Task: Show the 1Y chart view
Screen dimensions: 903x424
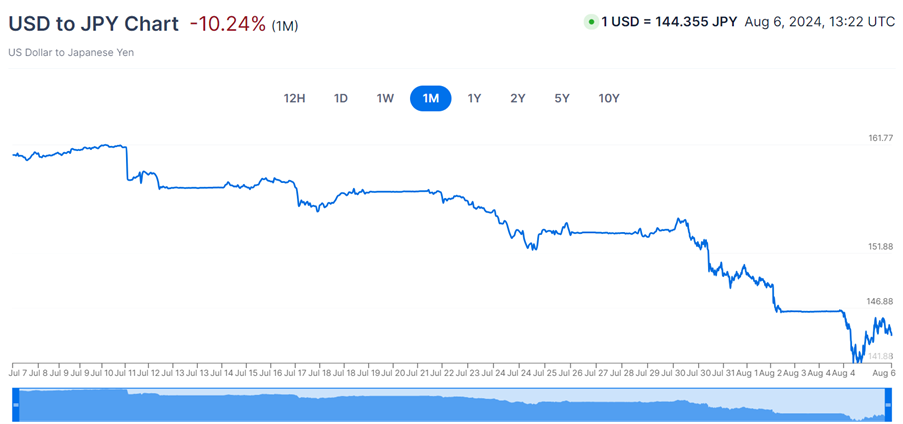Action: click(x=475, y=98)
